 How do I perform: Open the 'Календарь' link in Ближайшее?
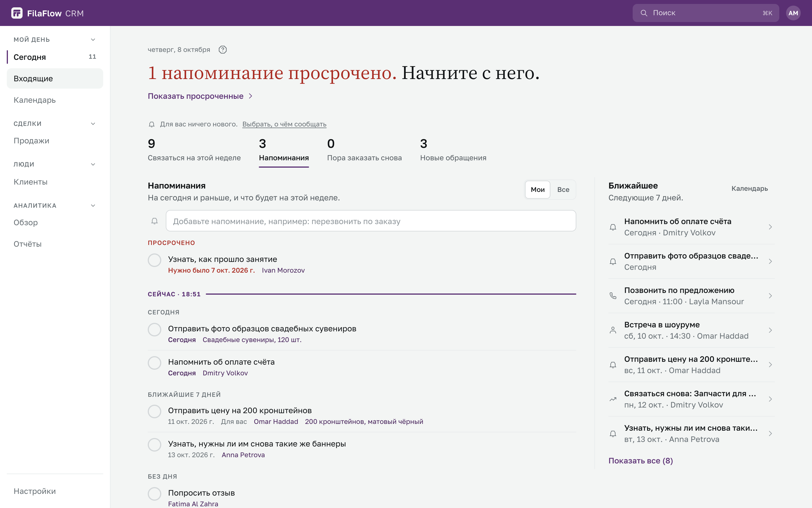[749, 189]
